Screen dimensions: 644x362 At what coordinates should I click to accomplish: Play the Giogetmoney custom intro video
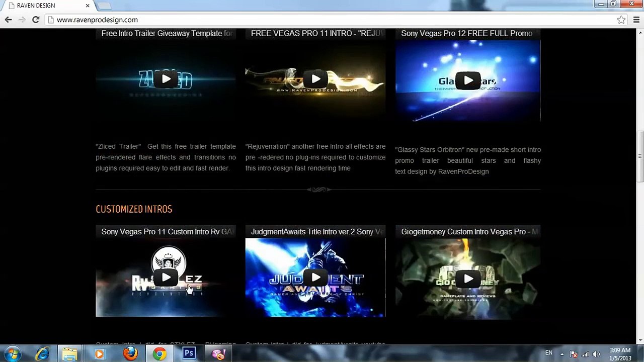click(x=468, y=279)
